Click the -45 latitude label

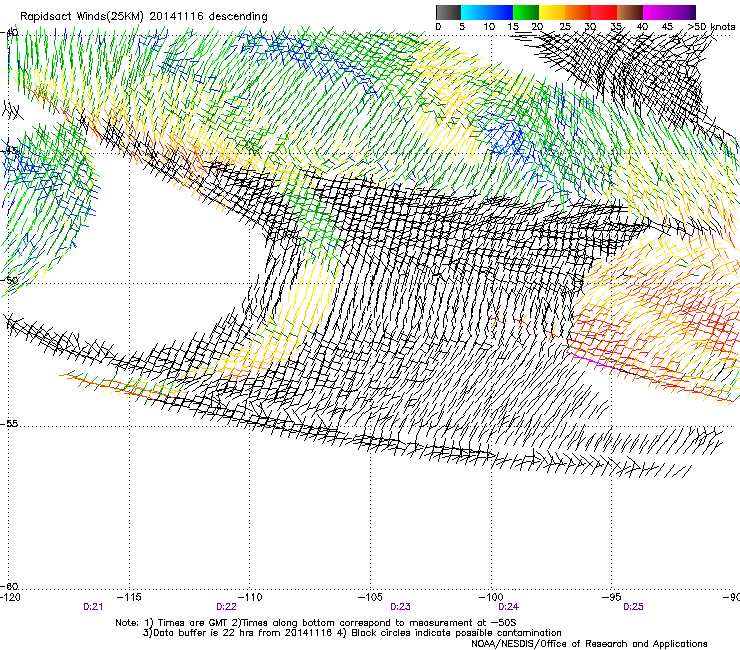pyautogui.click(x=10, y=151)
